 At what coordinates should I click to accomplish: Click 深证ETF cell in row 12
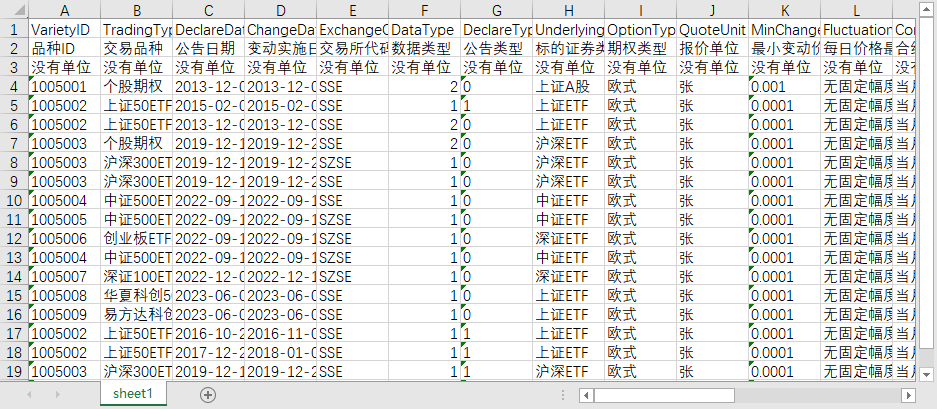click(568, 238)
